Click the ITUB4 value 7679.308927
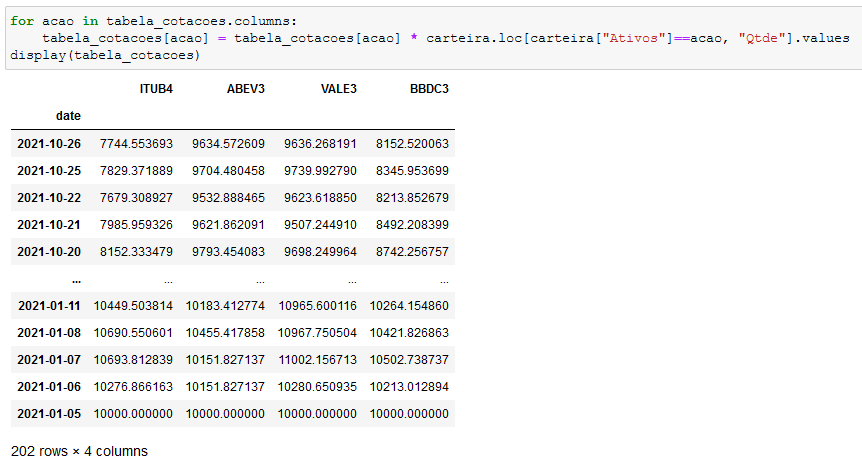862x468 pixels. pyautogui.click(x=136, y=198)
